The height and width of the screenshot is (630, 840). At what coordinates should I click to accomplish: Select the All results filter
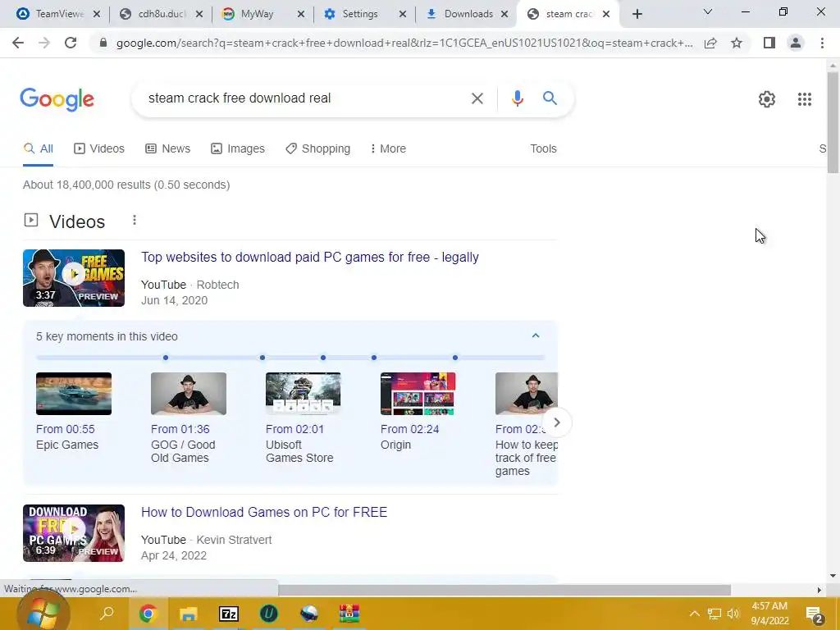(x=38, y=149)
